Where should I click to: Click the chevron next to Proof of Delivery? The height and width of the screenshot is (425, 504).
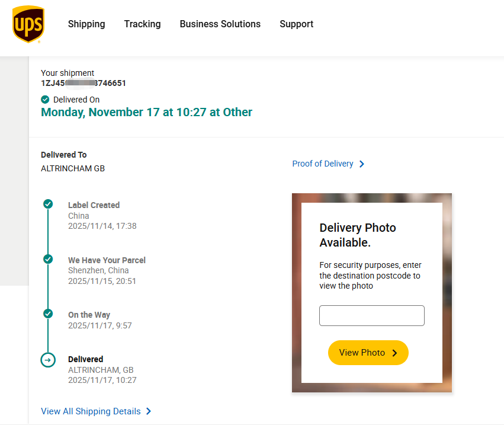[362, 164]
